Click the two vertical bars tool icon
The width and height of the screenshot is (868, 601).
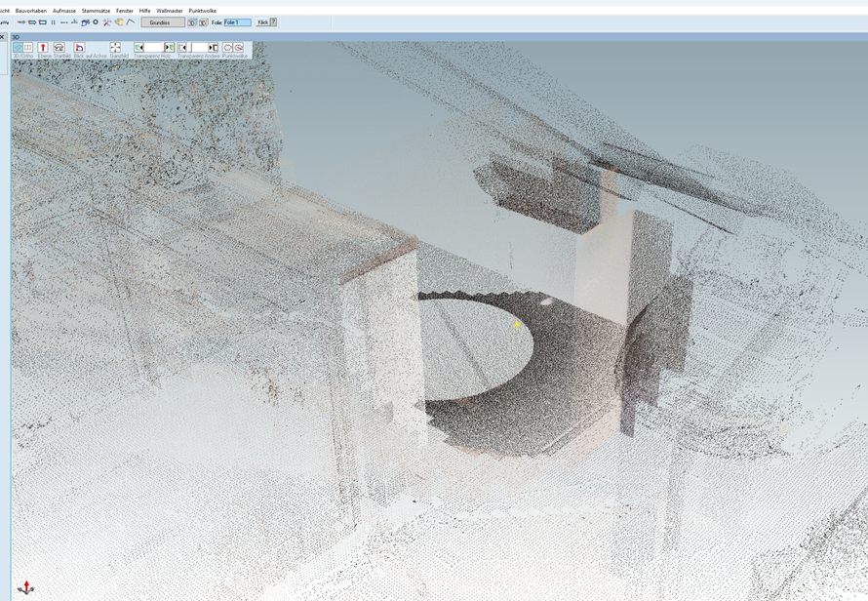coord(53,22)
